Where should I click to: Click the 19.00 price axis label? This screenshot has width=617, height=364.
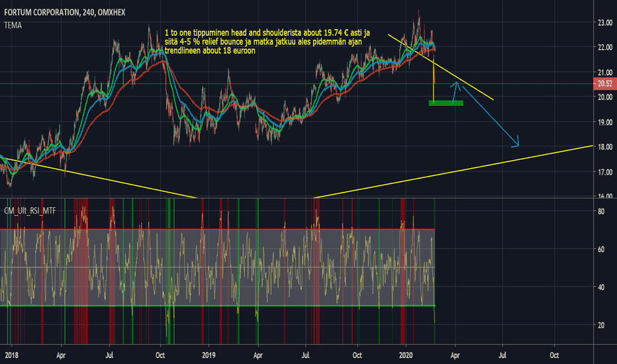[605, 122]
